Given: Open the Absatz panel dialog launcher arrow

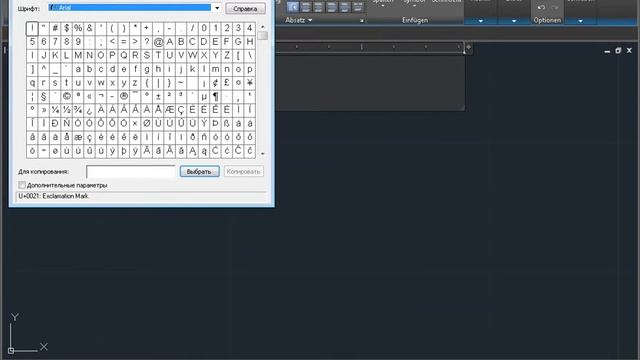Looking at the screenshot, I should (362, 21).
